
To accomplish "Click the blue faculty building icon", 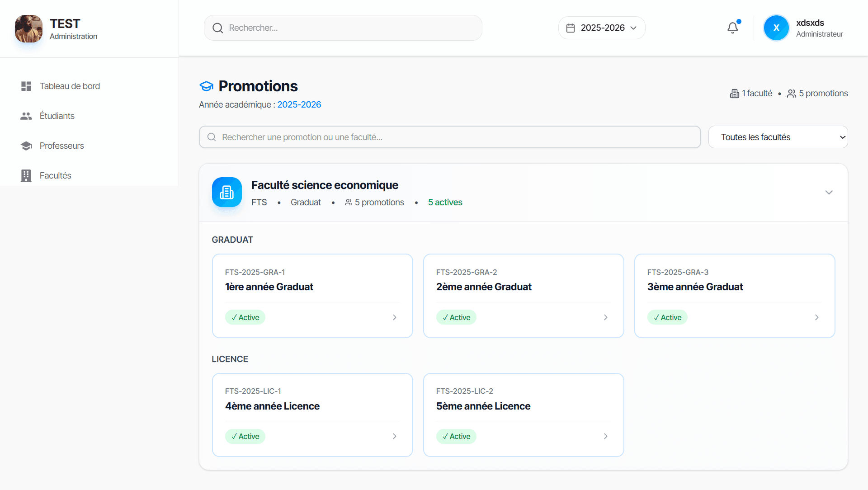I will coord(226,192).
